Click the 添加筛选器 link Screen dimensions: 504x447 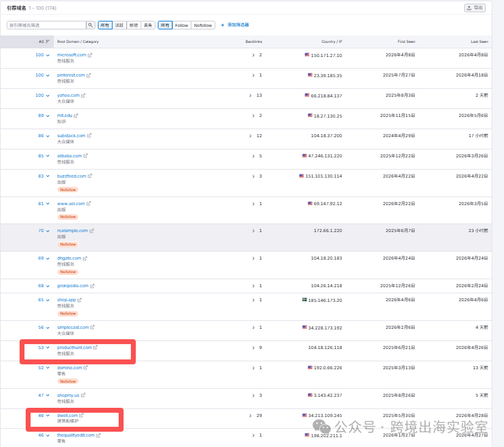(x=238, y=24)
